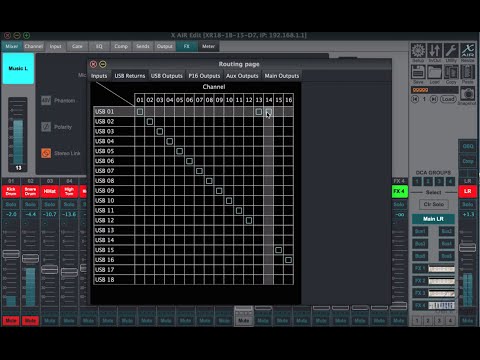Solo the Kick Drum channel

click(11, 204)
